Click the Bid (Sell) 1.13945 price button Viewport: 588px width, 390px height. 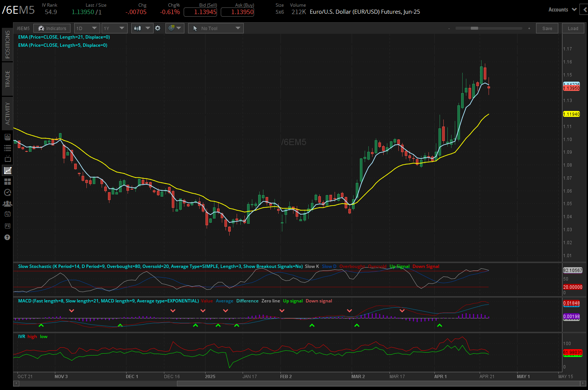(200, 12)
